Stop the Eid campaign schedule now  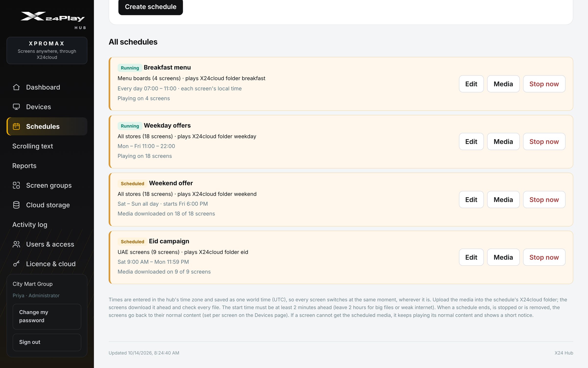544,257
